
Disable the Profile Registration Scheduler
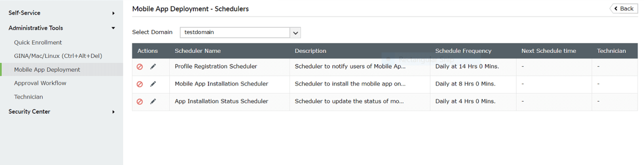point(140,67)
